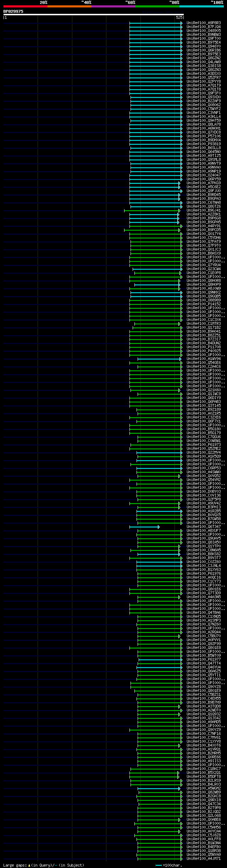Click the UniRef100_A1R2B5 label

pyautogui.click(x=204, y=511)
